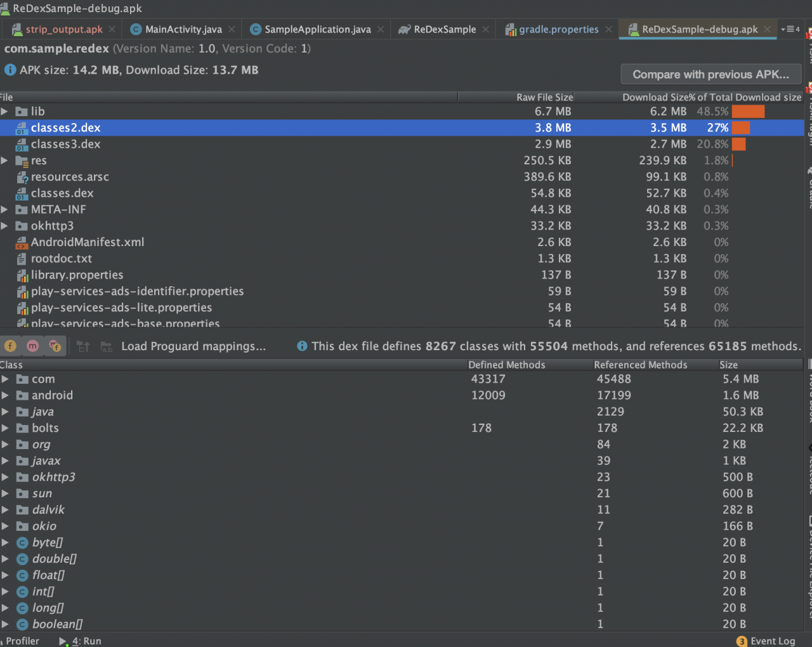Expand the com package node
Screen dimensions: 812x647
[x=5, y=379]
